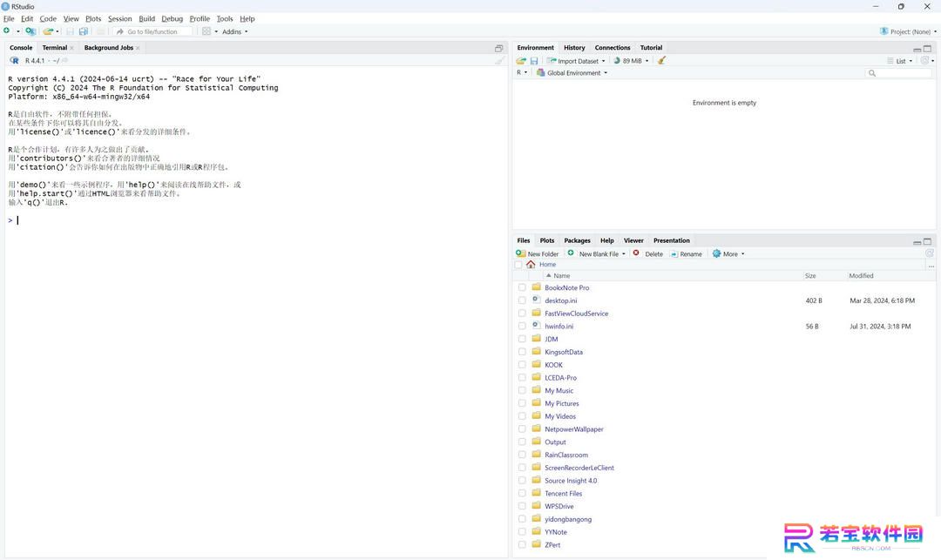Tick the desktop.ini checkbox

tap(522, 300)
